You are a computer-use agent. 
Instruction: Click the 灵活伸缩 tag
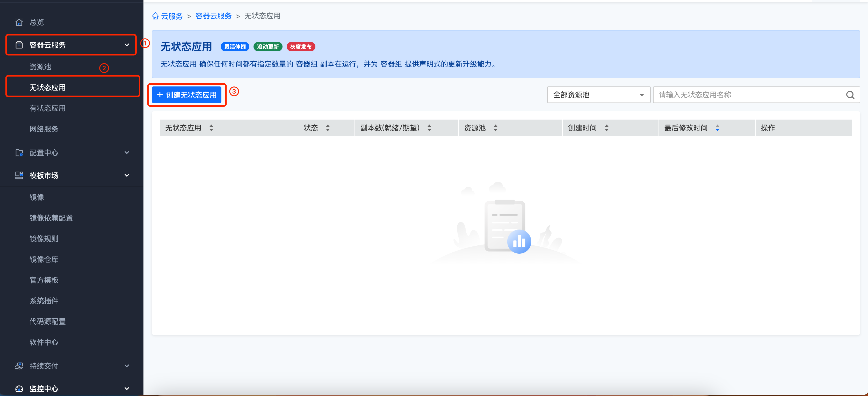pyautogui.click(x=235, y=47)
